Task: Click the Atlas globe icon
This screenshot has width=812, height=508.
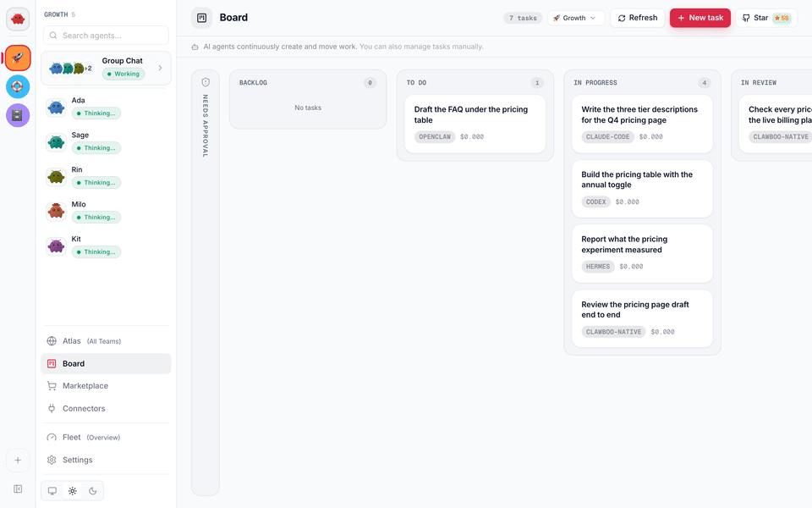Action: click(52, 341)
